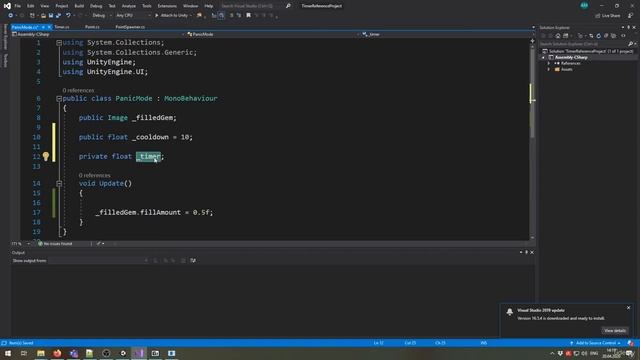640x360 pixels.
Task: Open the Assembly-CSharp project navigation dropdown
Action: (x=98, y=34)
